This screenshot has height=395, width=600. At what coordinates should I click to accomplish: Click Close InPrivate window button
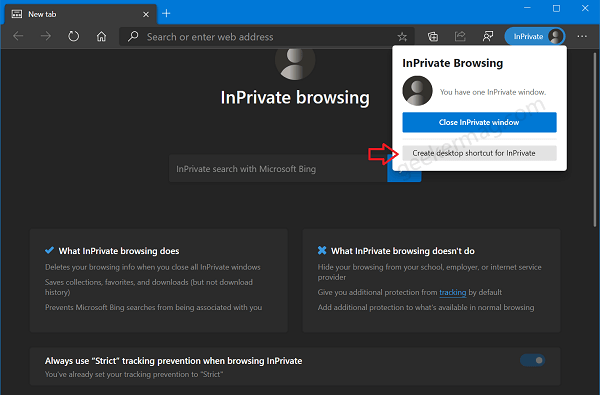coord(479,122)
